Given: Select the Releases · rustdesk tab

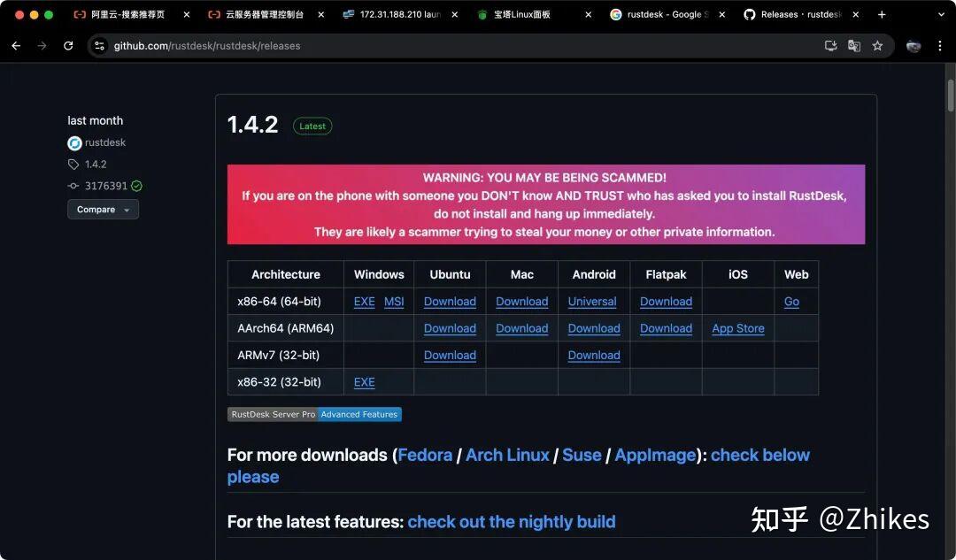Looking at the screenshot, I should coord(800,15).
